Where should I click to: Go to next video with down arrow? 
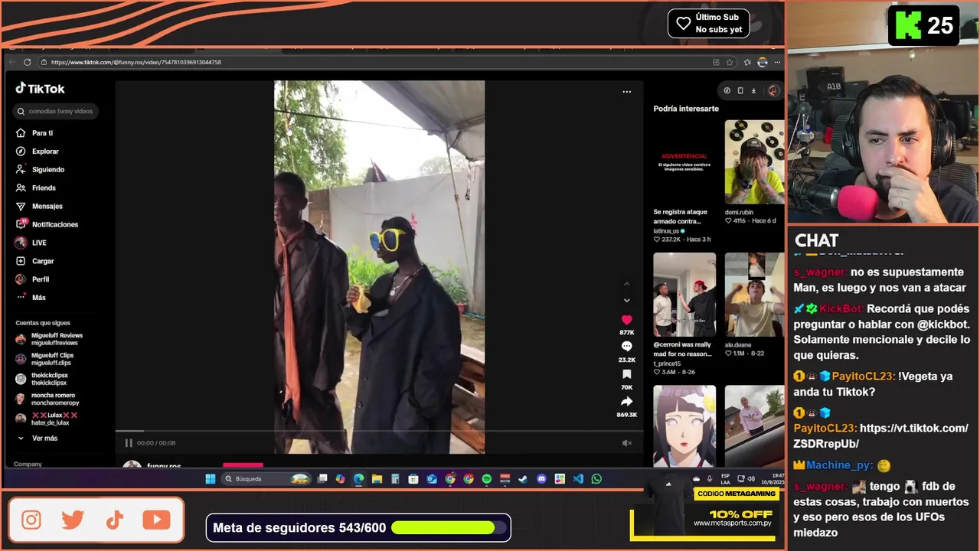626,301
